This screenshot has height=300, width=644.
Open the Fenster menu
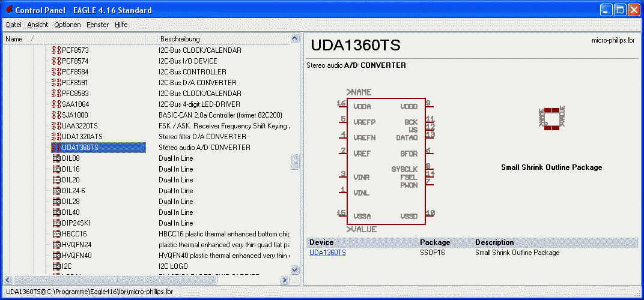pos(98,25)
